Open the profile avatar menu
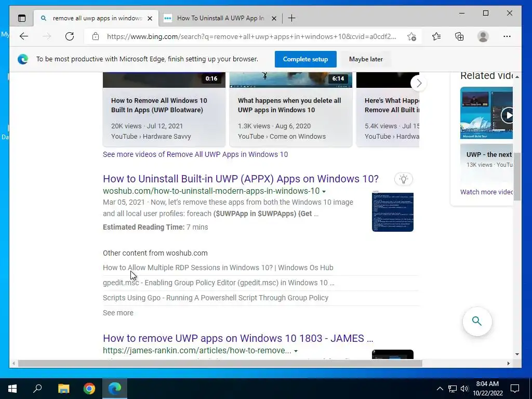This screenshot has height=399, width=532. tap(483, 36)
